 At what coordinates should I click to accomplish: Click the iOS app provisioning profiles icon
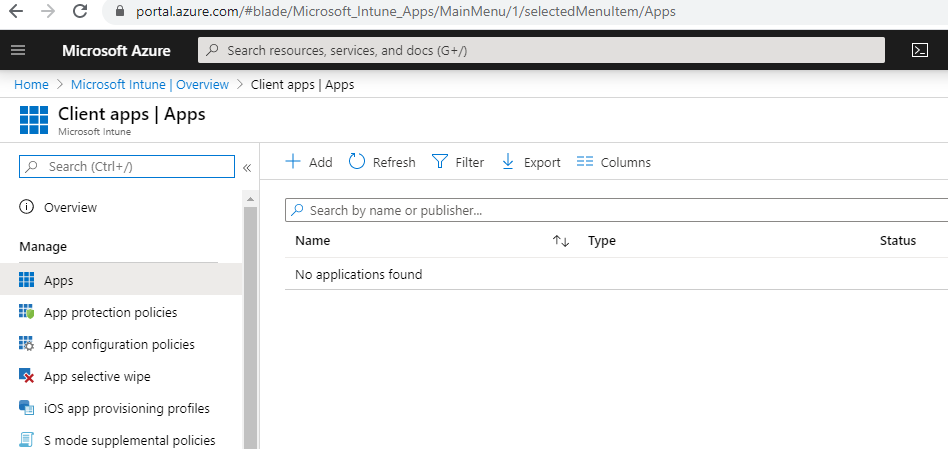click(27, 408)
